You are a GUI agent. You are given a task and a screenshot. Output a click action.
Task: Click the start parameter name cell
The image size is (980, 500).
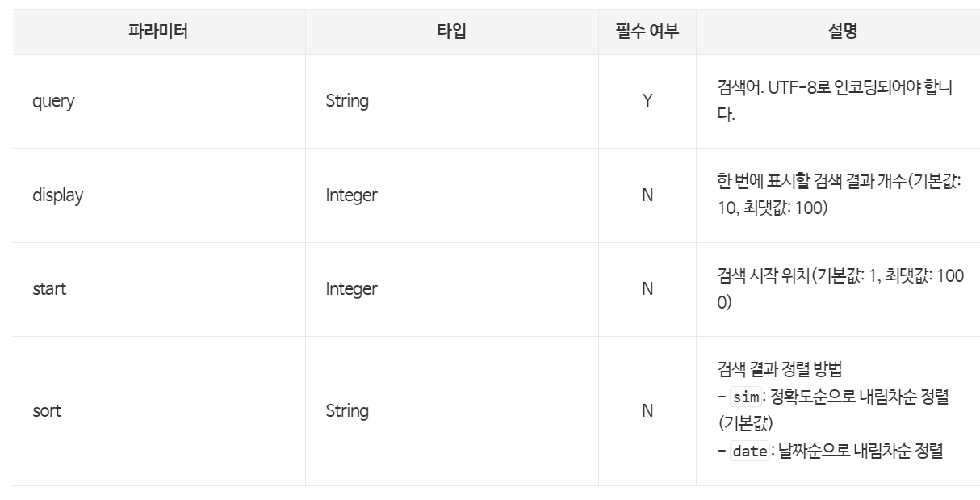[49, 289]
